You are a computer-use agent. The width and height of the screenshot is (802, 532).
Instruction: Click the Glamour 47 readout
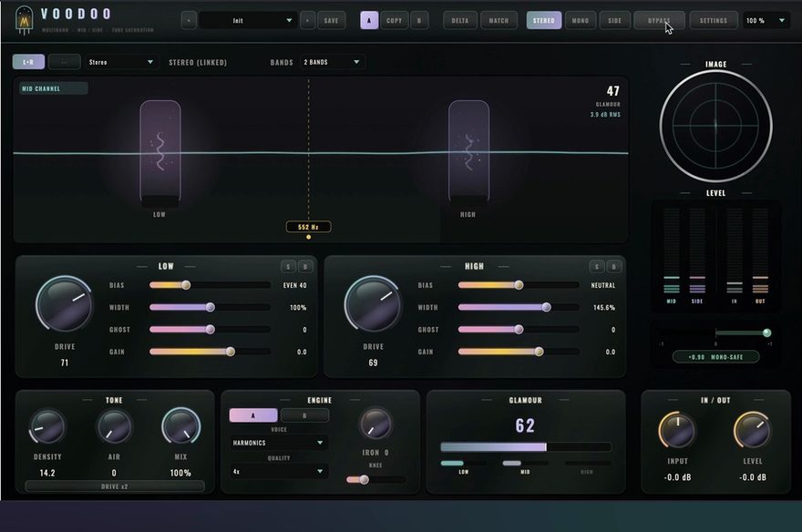click(612, 91)
